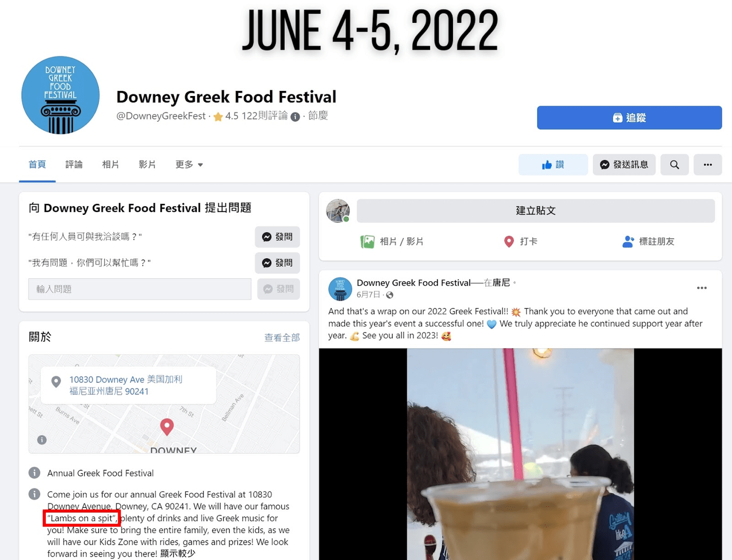
Task: Switch to the 相片 tab
Action: pos(110,165)
